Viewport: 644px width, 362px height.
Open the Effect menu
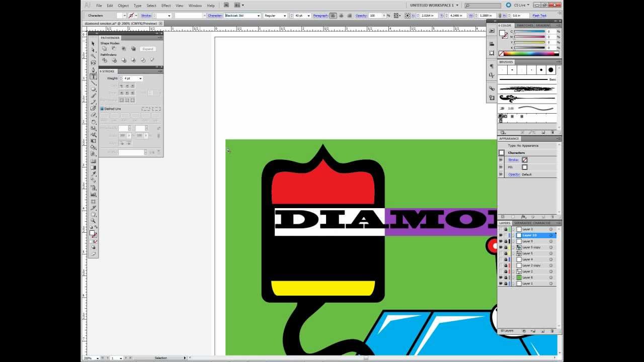pos(166,6)
